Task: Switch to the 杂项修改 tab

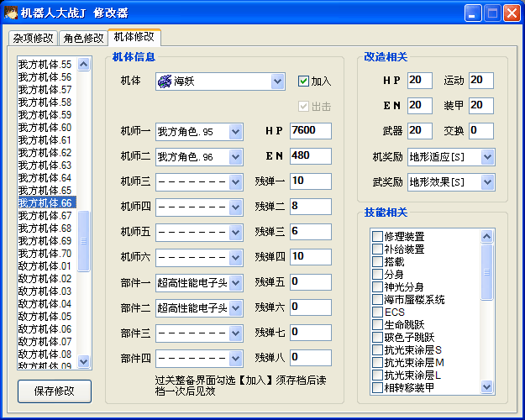Action: [x=33, y=39]
